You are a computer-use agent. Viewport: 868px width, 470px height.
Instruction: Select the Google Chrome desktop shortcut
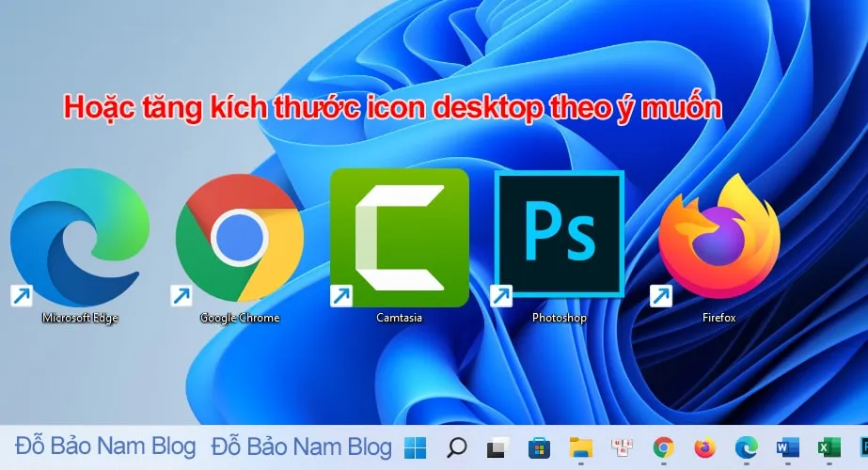pos(239,238)
